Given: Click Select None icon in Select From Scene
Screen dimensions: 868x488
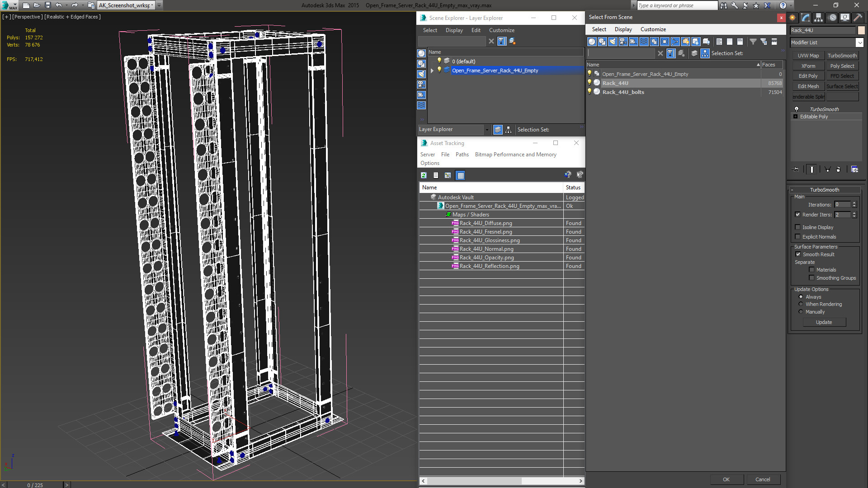Looking at the screenshot, I should click(730, 42).
